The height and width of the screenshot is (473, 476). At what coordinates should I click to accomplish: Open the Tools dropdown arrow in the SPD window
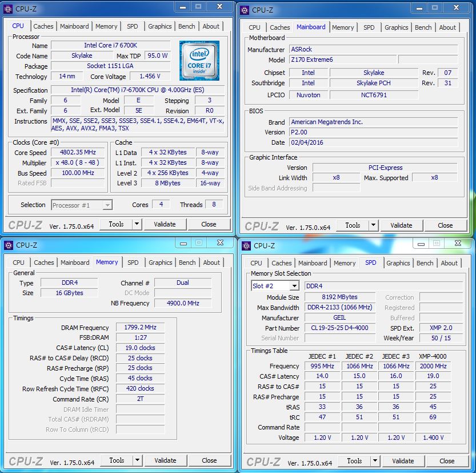[375, 461]
